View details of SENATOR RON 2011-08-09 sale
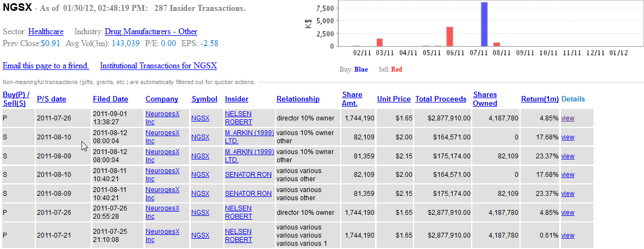Image resolution: width=644 pixels, height=249 pixels. coord(567,194)
